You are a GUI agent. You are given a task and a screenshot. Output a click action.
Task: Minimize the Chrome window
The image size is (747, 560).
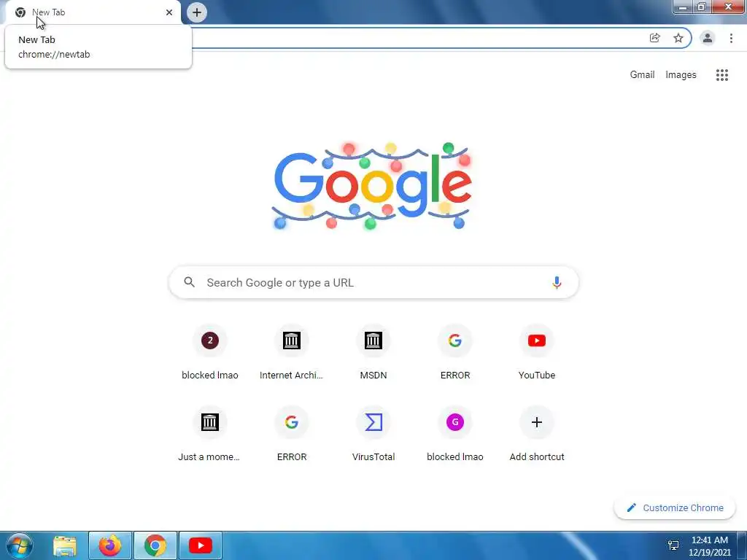coord(683,7)
